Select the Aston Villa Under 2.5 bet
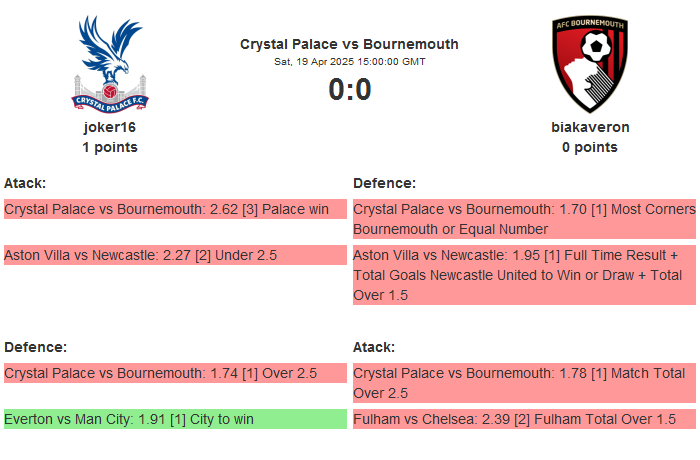The width and height of the screenshot is (700, 460). [x=175, y=255]
